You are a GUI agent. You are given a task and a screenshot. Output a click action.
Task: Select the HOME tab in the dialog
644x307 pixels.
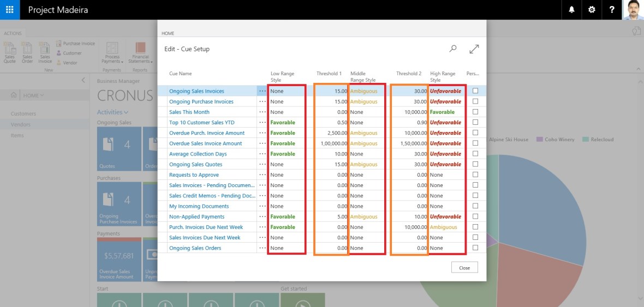click(x=168, y=33)
